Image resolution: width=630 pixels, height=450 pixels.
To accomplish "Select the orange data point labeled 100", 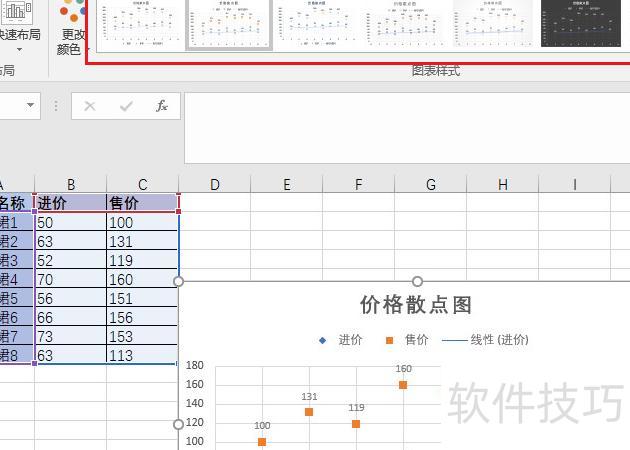I will [262, 442].
